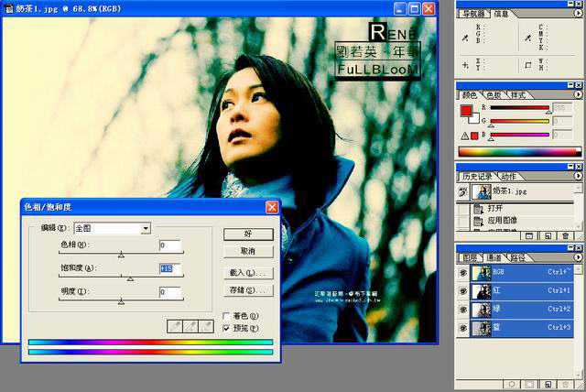Toggle visibility of the 蓝 (Blue) channel
586x392 pixels.
463,327
